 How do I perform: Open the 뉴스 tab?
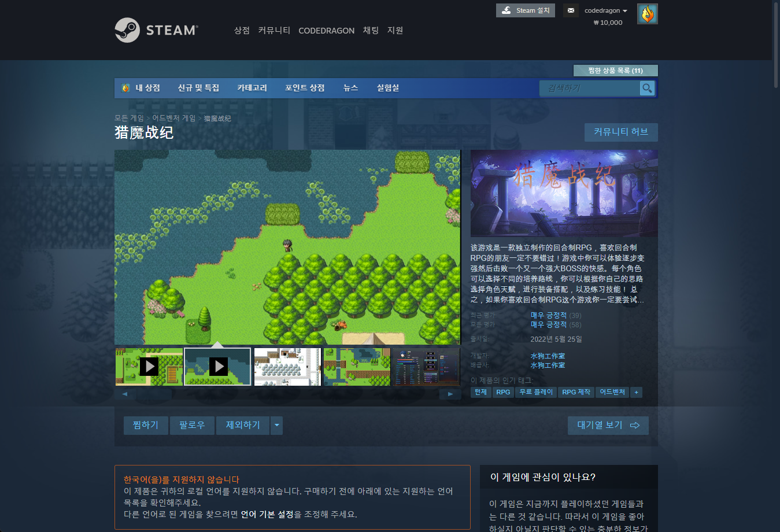pyautogui.click(x=350, y=88)
